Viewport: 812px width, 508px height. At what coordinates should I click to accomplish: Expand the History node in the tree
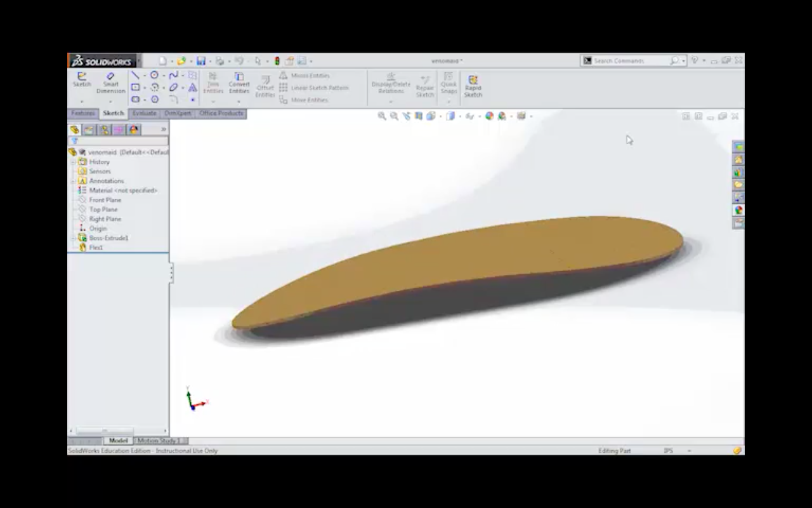[x=74, y=162]
